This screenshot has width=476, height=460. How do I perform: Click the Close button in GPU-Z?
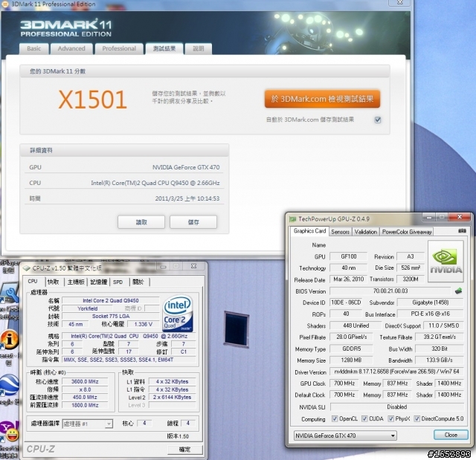pyautogui.click(x=451, y=435)
